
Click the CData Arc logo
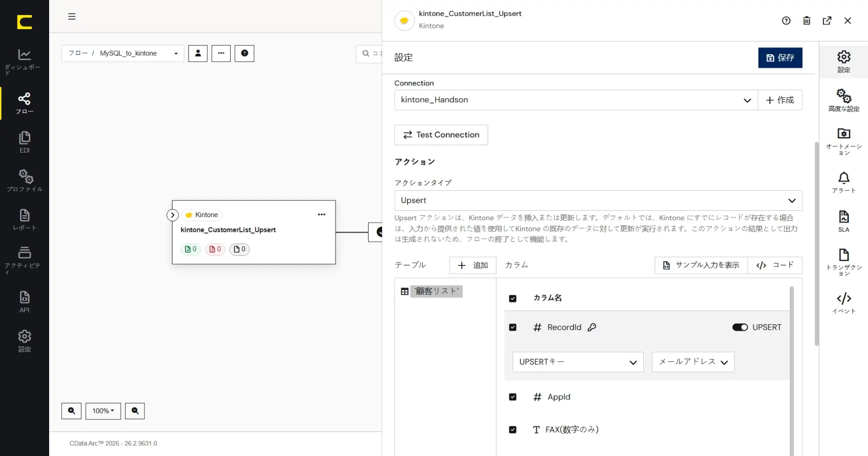click(x=24, y=22)
